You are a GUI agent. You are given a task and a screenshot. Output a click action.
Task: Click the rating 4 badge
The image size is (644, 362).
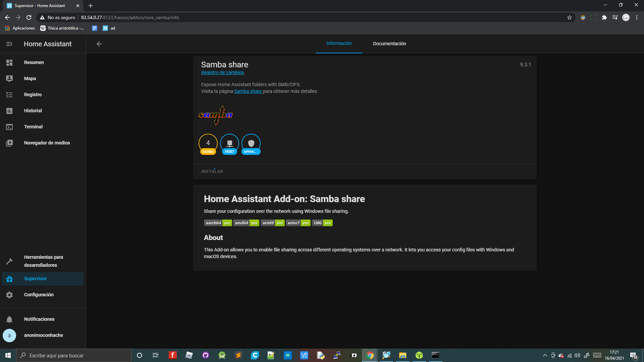click(x=208, y=144)
